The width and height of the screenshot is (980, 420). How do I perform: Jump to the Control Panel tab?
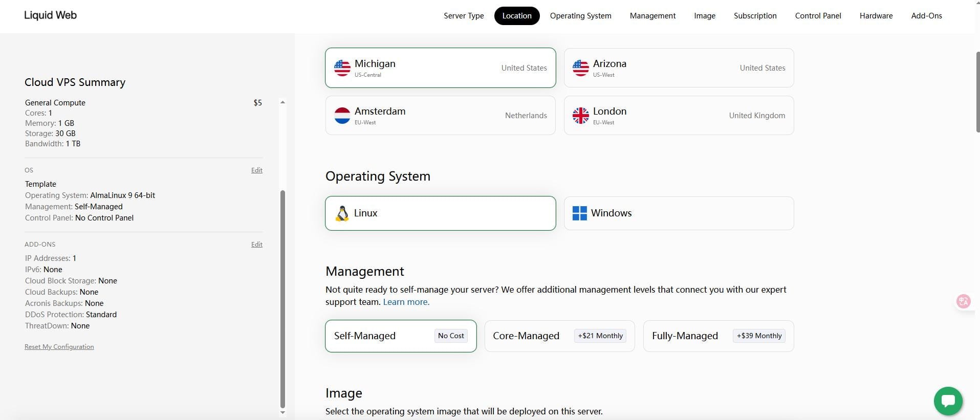pyautogui.click(x=818, y=16)
